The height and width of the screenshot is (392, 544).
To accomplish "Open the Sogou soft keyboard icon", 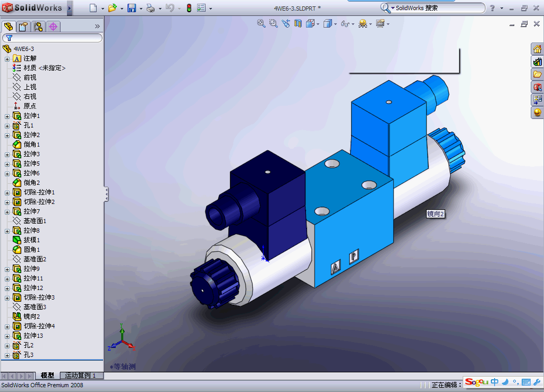I will click(526, 382).
